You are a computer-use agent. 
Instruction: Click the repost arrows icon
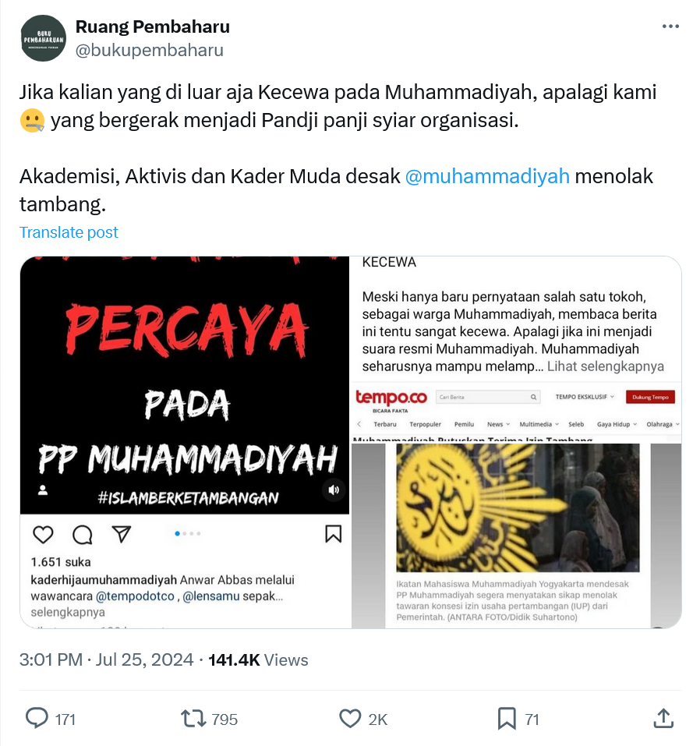(x=193, y=719)
